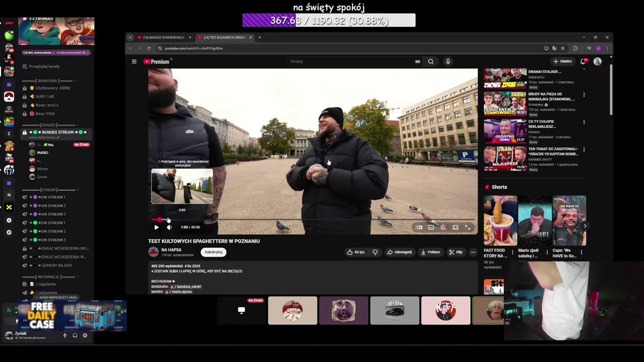Image resolution: width=644 pixels, height=362 pixels.
Task: Start voice search with the microphone icon
Action: pos(448,61)
